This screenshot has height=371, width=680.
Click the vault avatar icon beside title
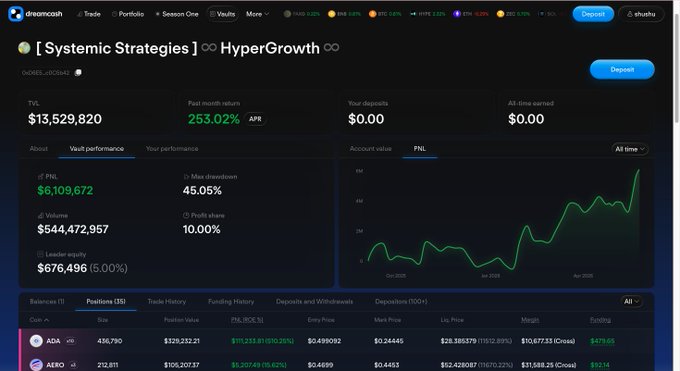click(x=24, y=48)
